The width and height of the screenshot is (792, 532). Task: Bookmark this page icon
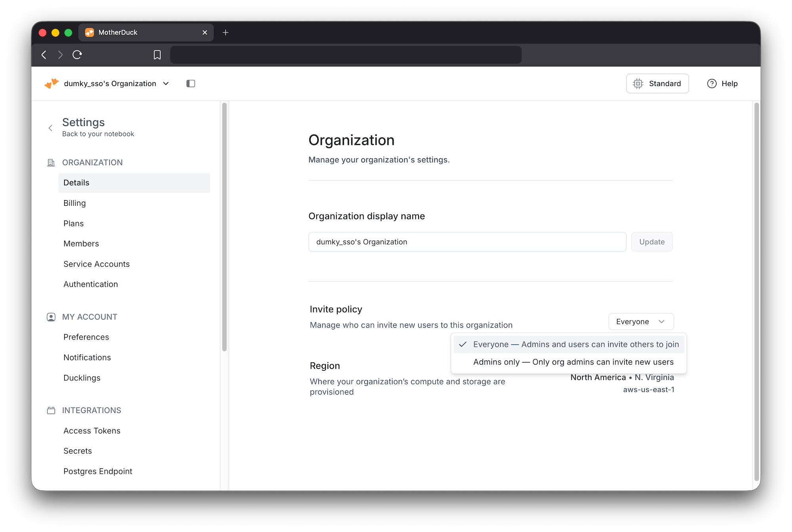click(x=157, y=55)
